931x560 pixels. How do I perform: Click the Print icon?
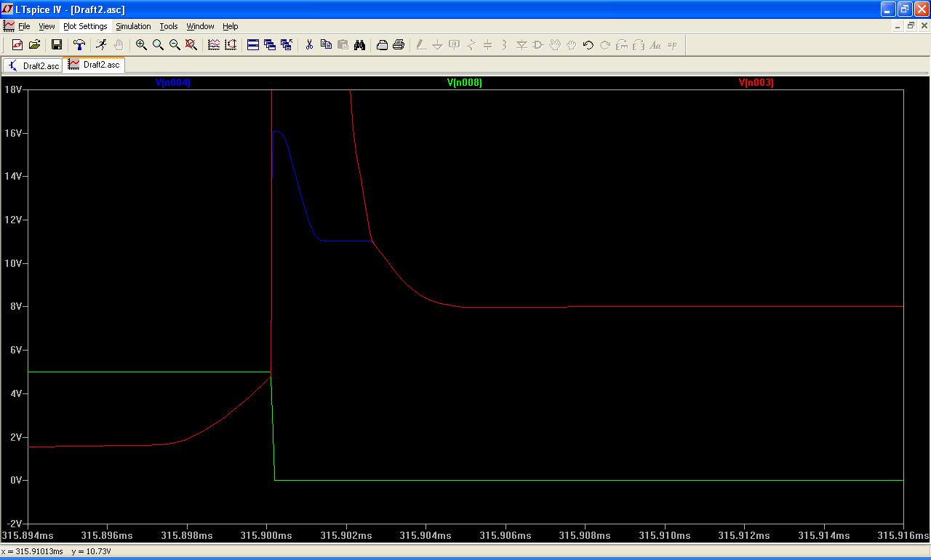coord(399,45)
